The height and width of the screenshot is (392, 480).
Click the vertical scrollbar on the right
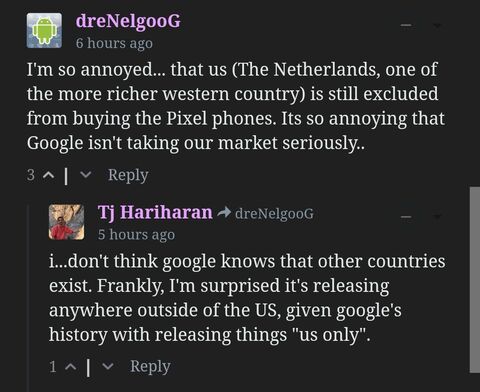tap(475, 280)
